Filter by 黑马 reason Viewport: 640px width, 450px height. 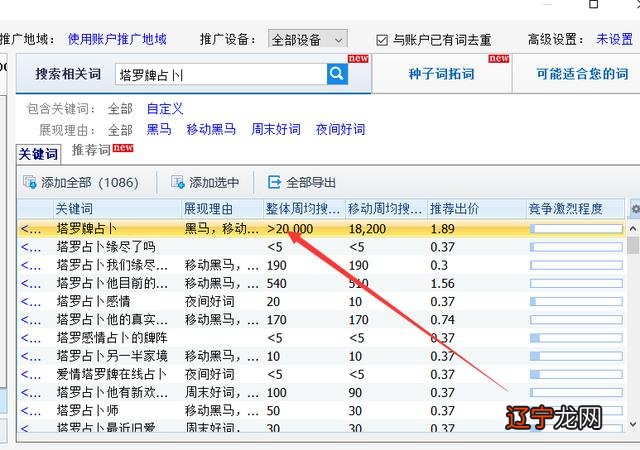(159, 129)
